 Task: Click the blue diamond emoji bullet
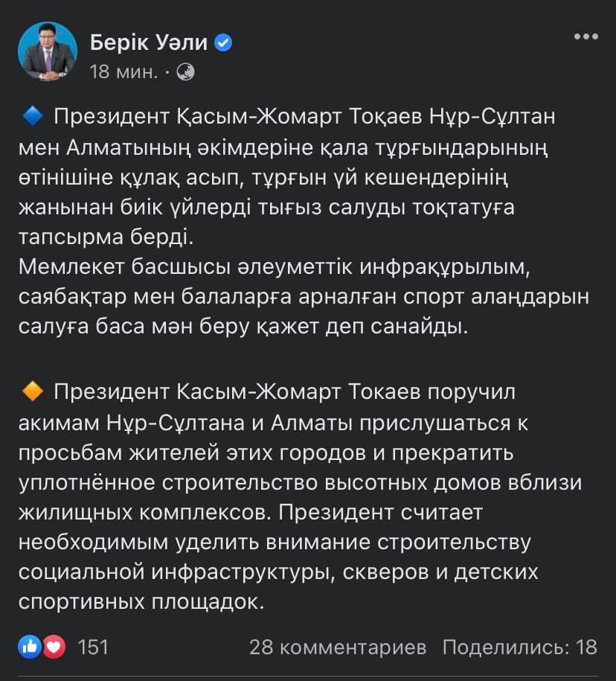(x=32, y=115)
